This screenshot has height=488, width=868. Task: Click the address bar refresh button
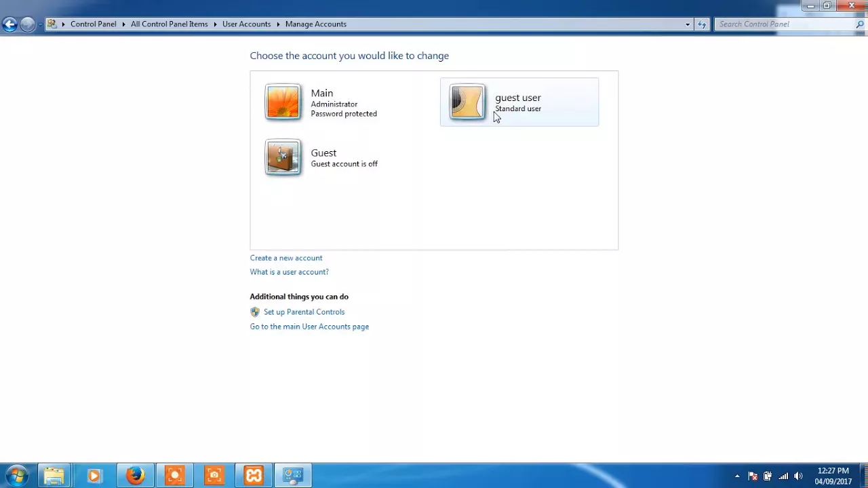[x=702, y=24]
